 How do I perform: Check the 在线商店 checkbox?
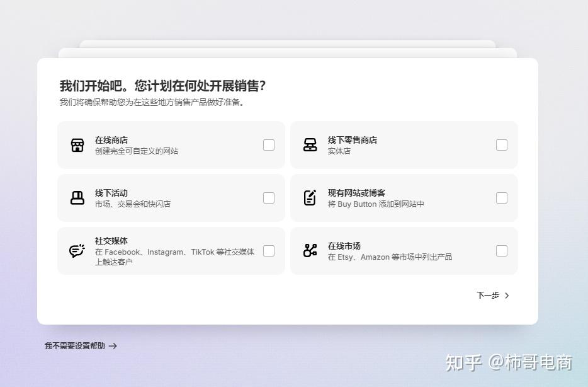(268, 145)
